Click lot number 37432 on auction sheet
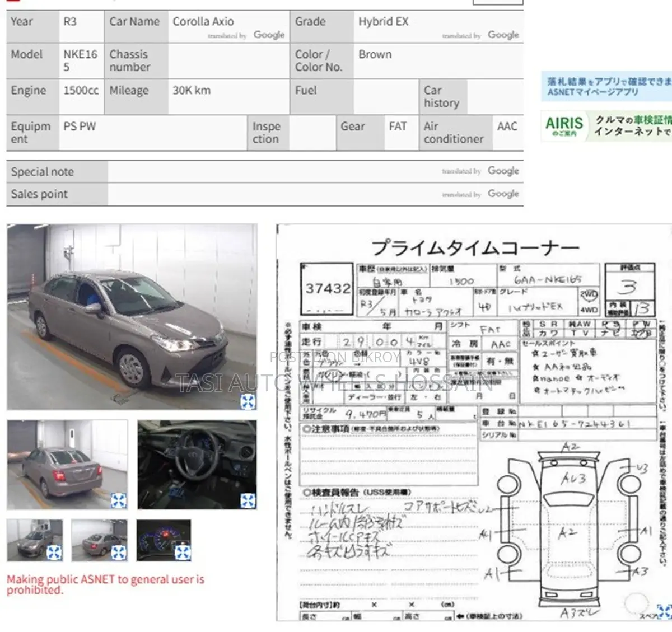This screenshot has width=672, height=632. [328, 288]
